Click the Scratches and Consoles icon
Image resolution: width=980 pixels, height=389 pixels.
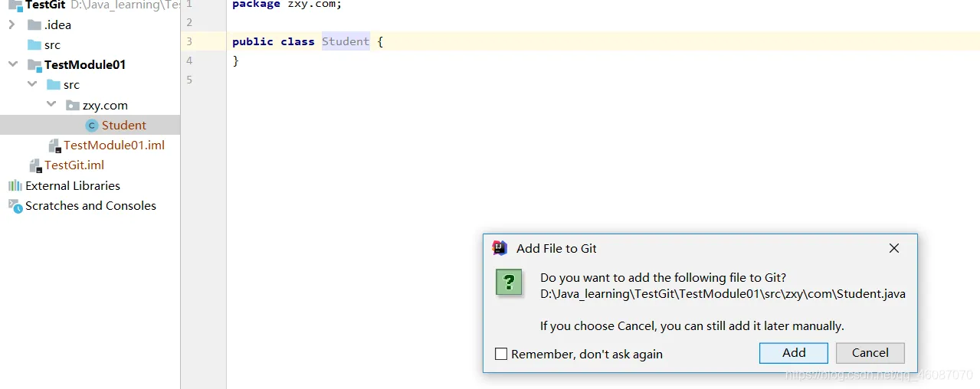tap(15, 205)
